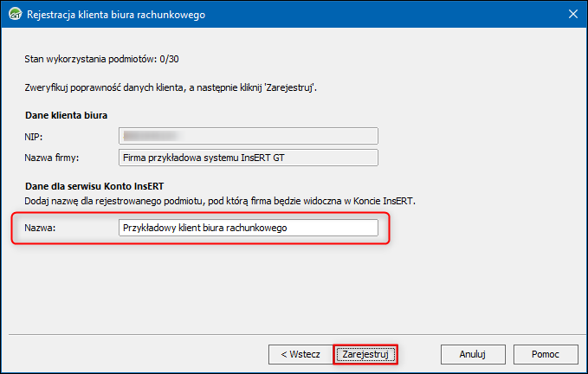
Task: Click the 'Dane klienta biura' heading
Action: point(67,115)
